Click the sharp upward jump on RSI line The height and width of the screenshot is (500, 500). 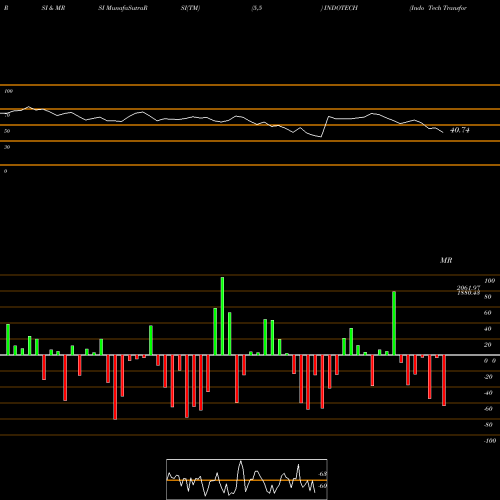(325, 127)
